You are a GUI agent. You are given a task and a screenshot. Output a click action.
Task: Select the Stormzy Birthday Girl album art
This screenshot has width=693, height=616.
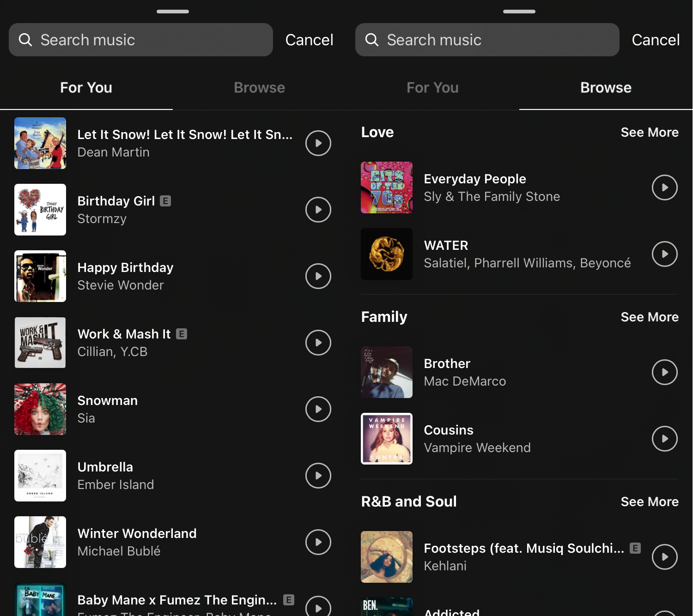[40, 210]
